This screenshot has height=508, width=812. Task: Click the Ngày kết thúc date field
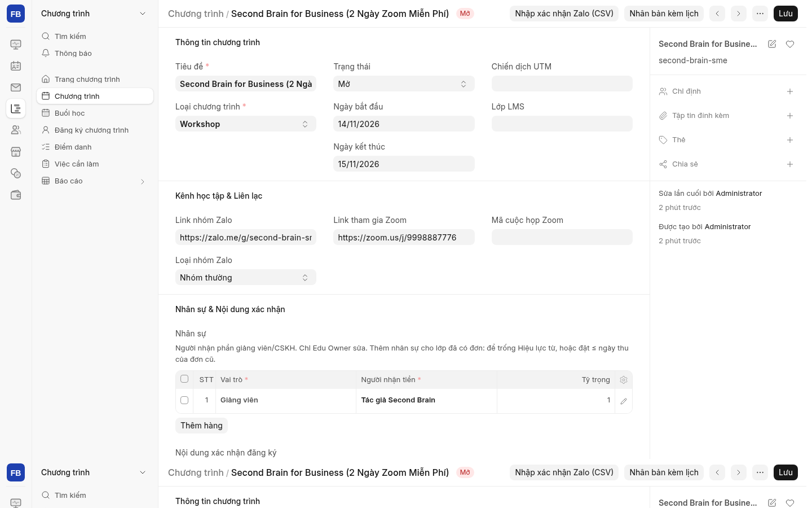coord(404,164)
